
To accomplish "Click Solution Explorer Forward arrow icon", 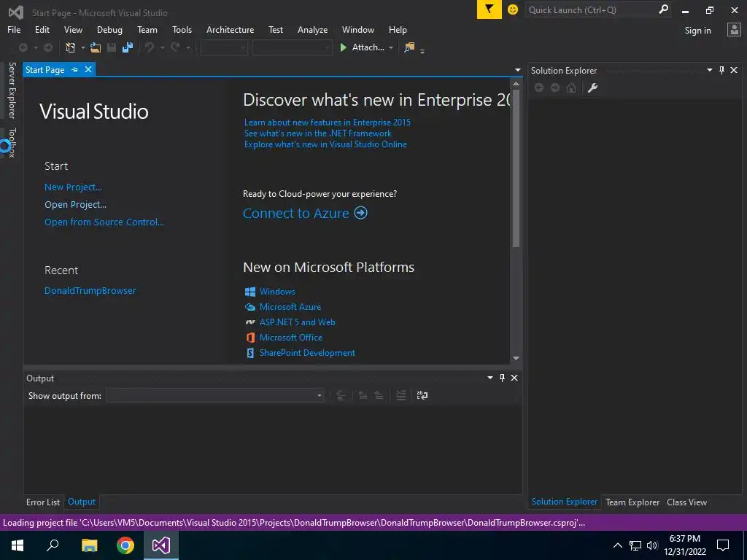I will (x=555, y=87).
